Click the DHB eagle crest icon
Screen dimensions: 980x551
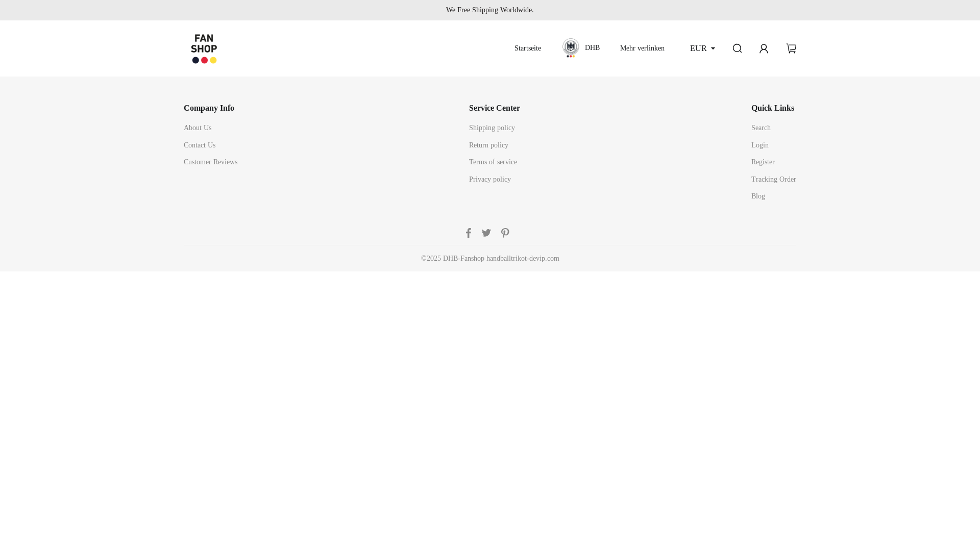[x=571, y=48]
